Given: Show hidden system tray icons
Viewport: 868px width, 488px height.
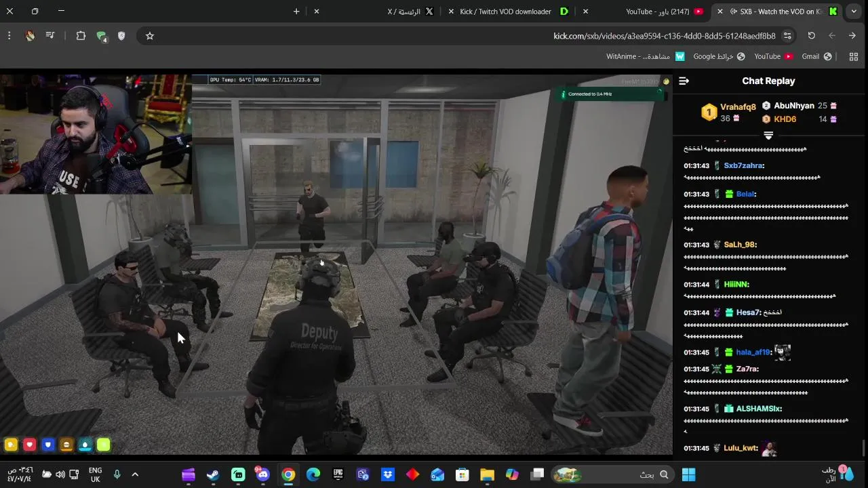Looking at the screenshot, I should (x=135, y=474).
